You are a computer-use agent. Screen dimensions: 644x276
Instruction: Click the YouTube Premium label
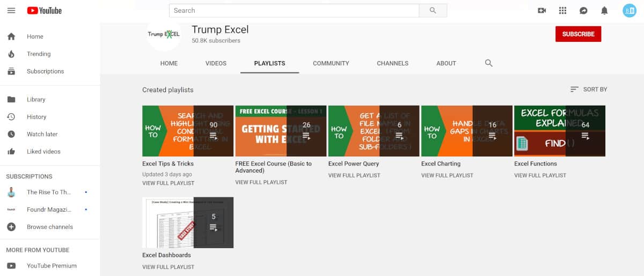coord(52,266)
